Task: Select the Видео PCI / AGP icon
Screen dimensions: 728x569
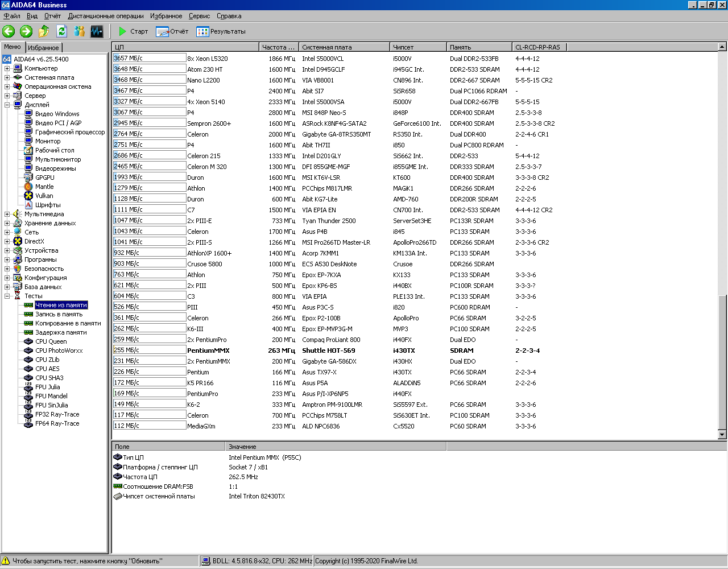Action: click(28, 123)
